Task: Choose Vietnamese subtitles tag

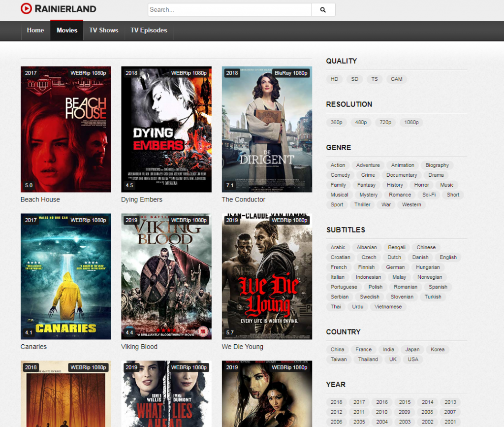Action: click(388, 307)
